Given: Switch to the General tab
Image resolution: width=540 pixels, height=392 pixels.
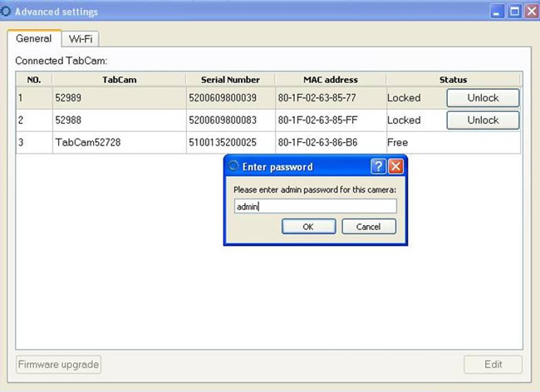Looking at the screenshot, I should (x=34, y=38).
